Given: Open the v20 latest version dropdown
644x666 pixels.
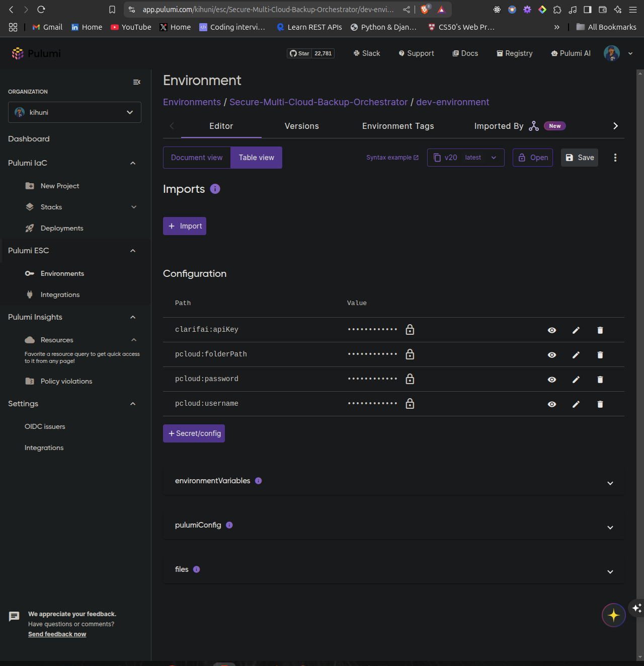Looking at the screenshot, I should pyautogui.click(x=466, y=158).
